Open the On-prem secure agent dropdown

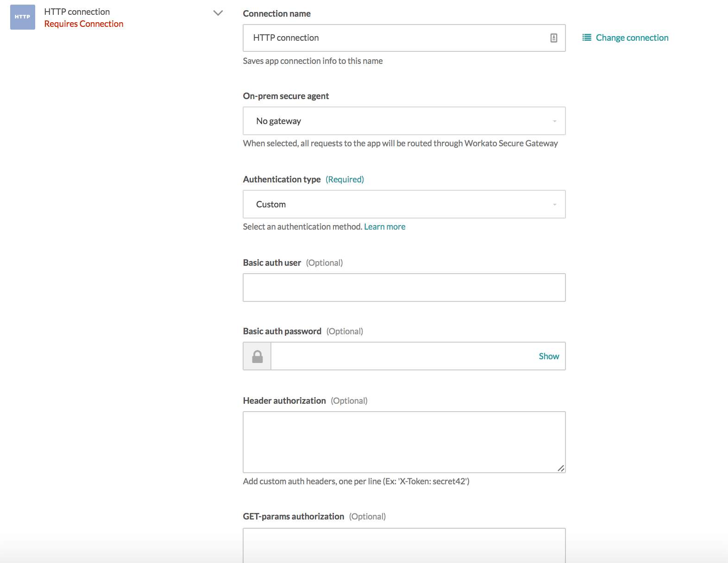tap(404, 121)
